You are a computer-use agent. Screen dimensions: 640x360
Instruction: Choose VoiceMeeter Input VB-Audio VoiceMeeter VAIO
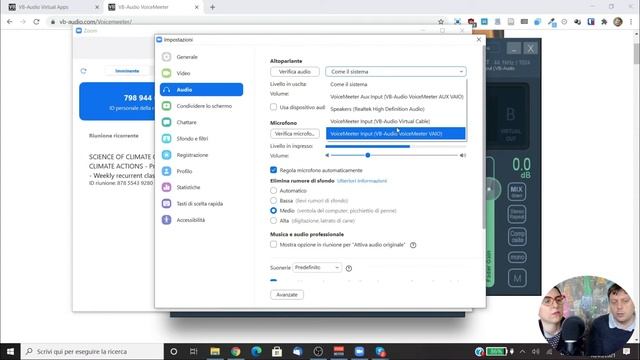[x=396, y=133]
